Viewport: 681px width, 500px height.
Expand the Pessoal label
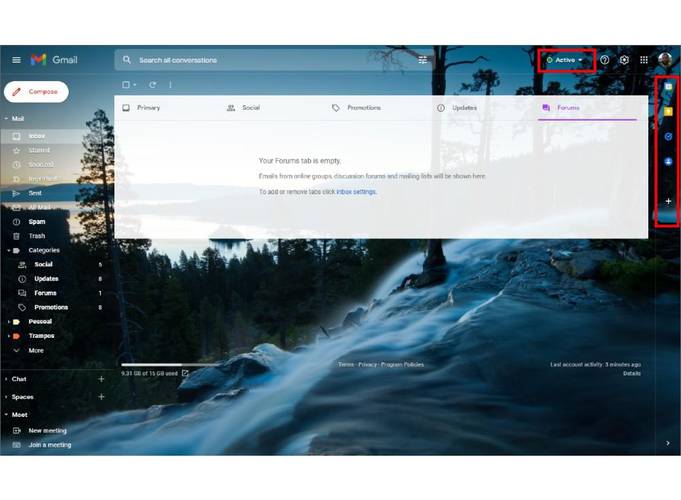tap(9, 321)
